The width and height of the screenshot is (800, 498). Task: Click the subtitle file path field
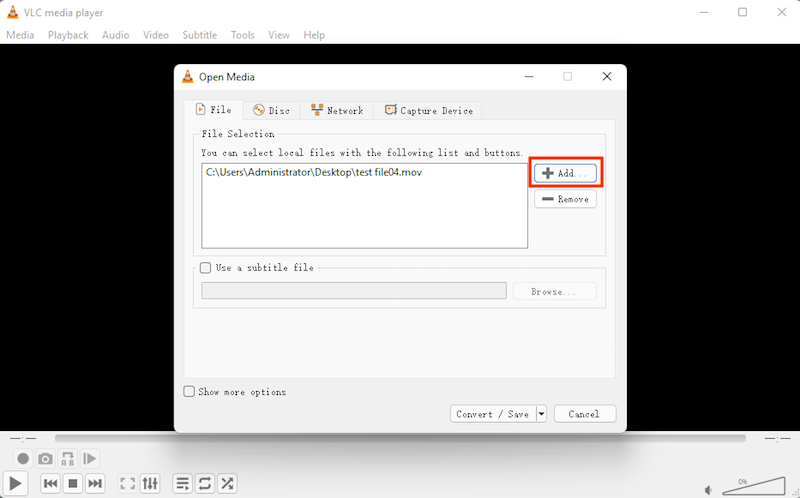point(354,291)
